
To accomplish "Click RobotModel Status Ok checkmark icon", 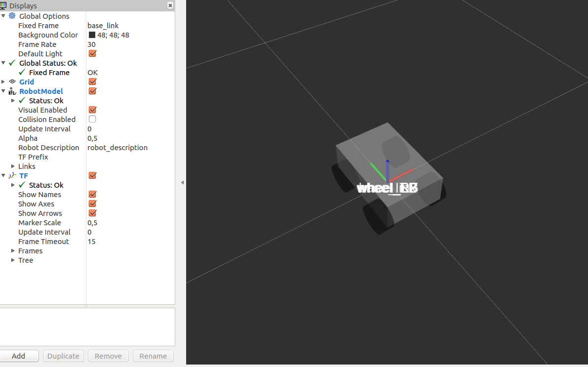I will [x=22, y=100].
